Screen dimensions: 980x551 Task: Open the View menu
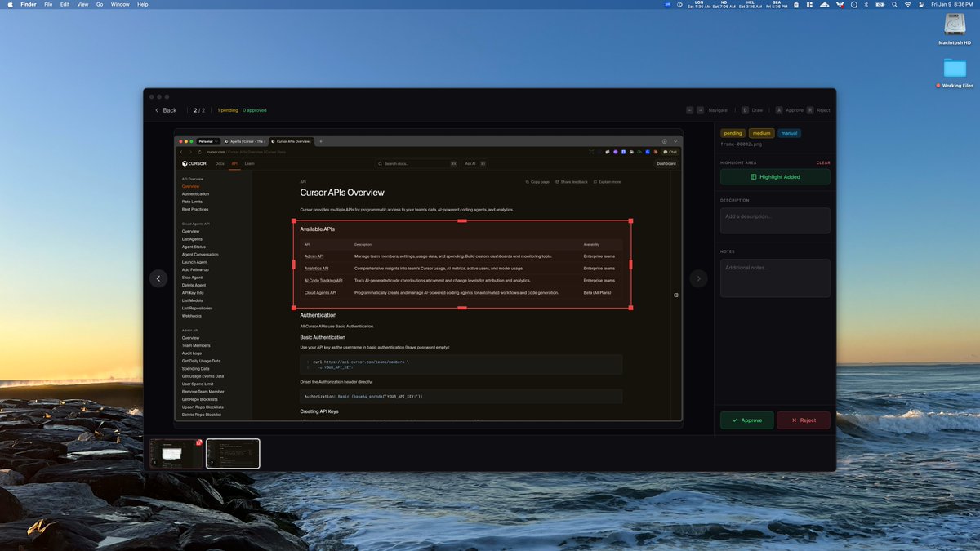tap(82, 4)
